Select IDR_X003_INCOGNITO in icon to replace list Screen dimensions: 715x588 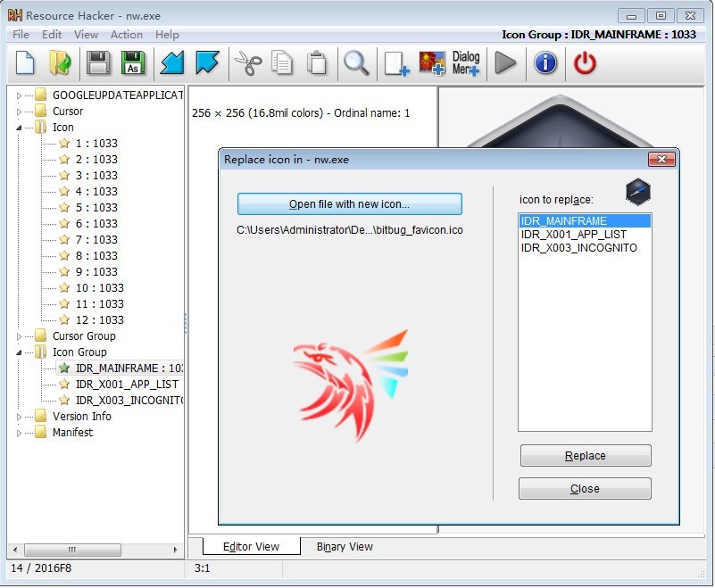click(x=578, y=248)
